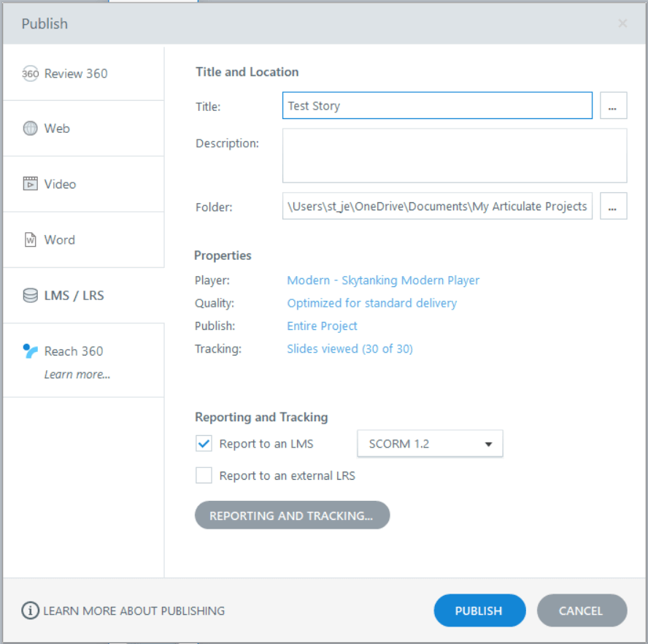Click the Video publish icon
Screen dimensions: 648x644
pos(31,183)
